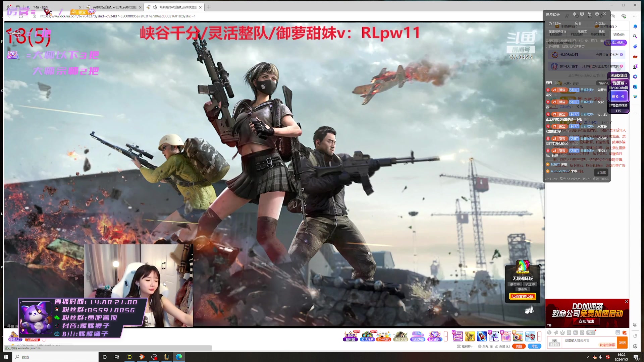Image resolution: width=644 pixels, height=362 pixels.
Task: Open Microsoft Edge from taskbar
Action: 179,357
